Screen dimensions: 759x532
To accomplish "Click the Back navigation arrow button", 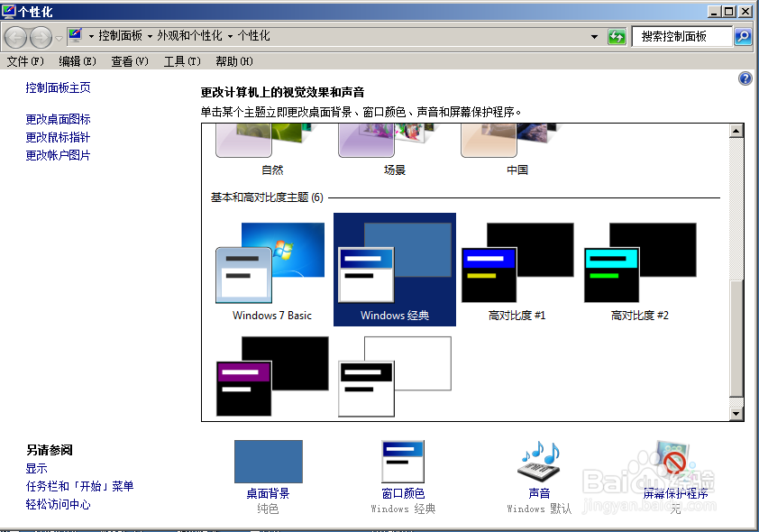I will coord(15,37).
